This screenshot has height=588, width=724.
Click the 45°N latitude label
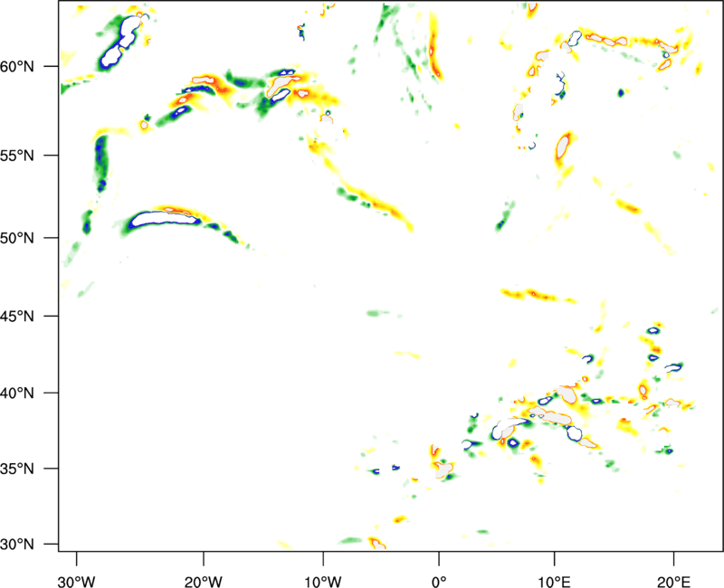click(x=17, y=316)
